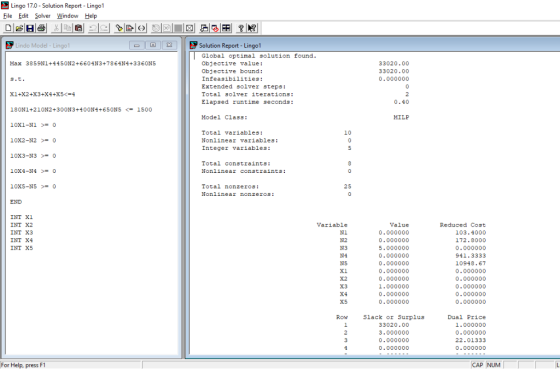Click the Model Class MILP value

401,117
